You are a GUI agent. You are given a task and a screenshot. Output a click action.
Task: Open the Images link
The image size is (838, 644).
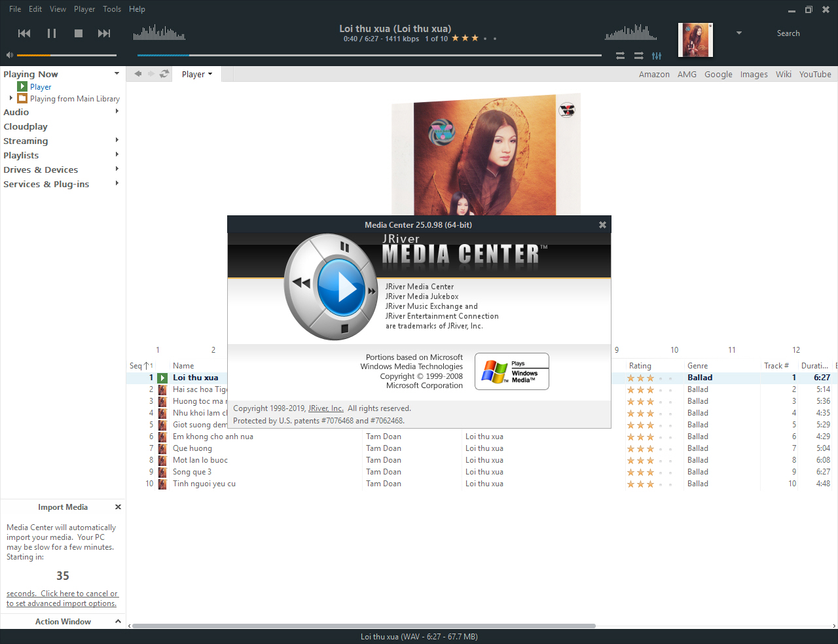754,75
